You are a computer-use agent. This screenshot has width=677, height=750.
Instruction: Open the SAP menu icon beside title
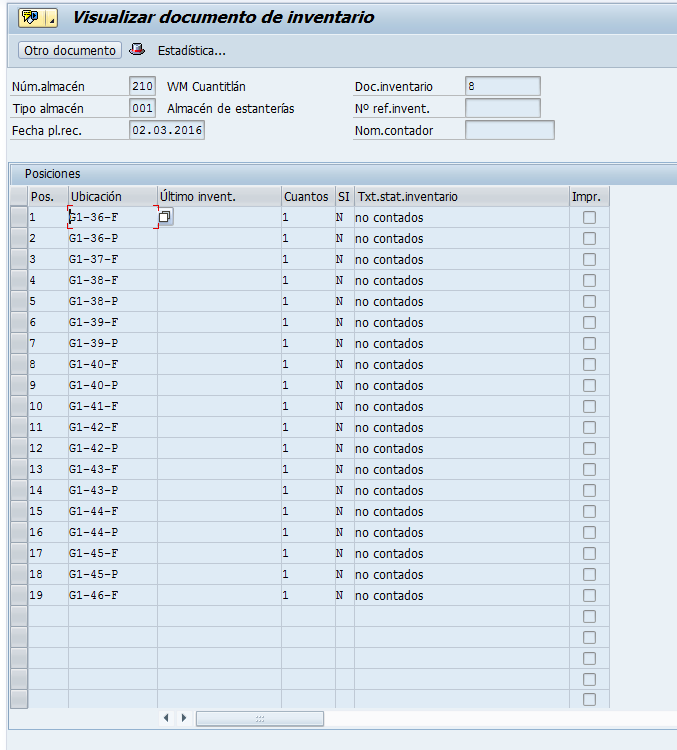pyautogui.click(x=28, y=17)
